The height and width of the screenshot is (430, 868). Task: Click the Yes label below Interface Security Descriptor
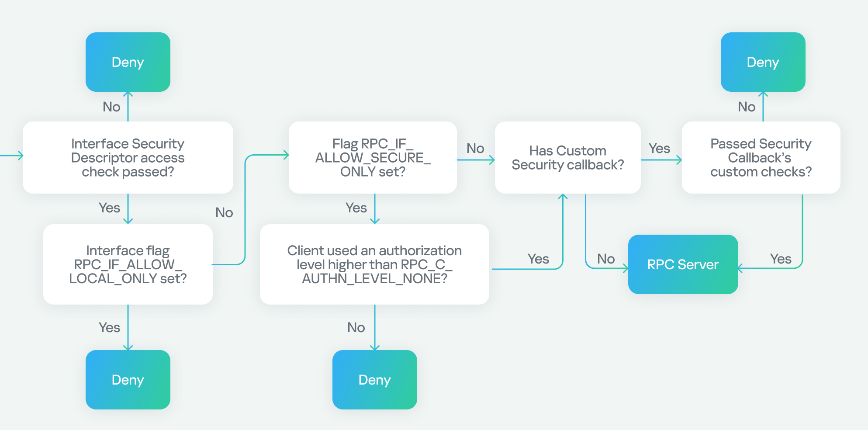(x=109, y=208)
